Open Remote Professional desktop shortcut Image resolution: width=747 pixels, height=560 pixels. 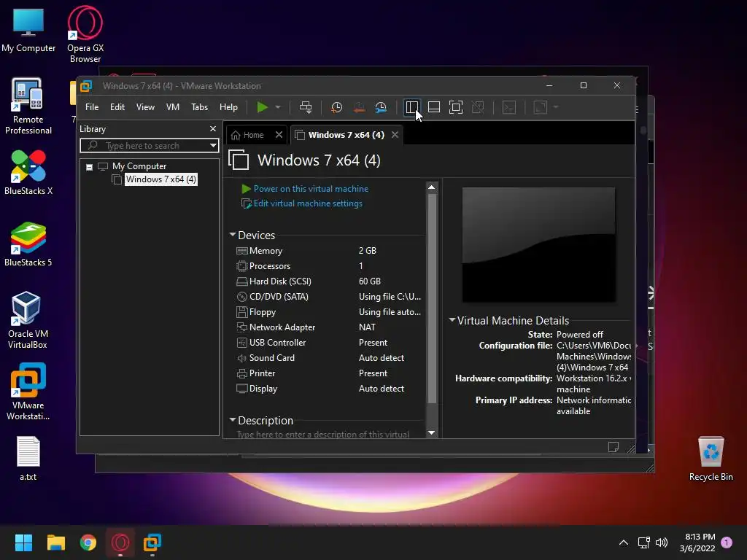coord(28,106)
